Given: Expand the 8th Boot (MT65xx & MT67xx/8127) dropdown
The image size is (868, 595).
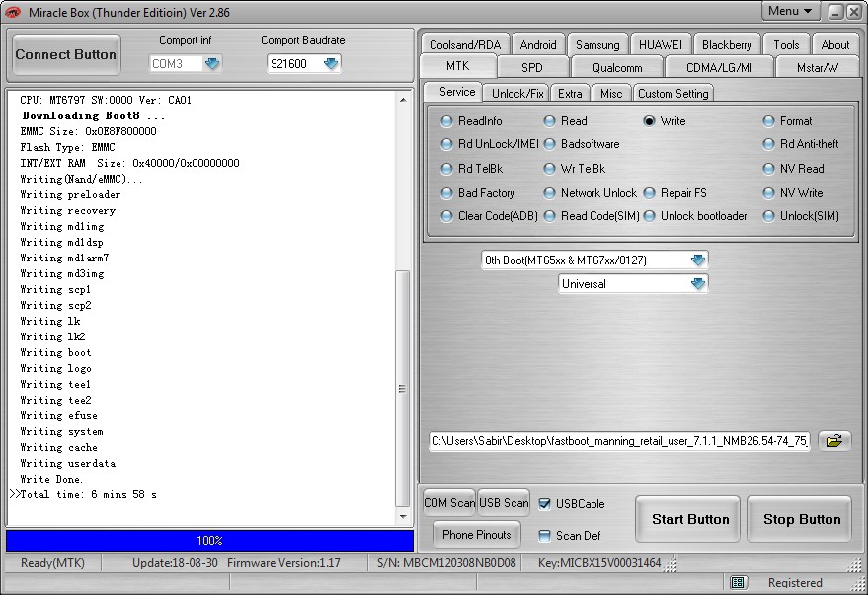Looking at the screenshot, I should pyautogui.click(x=698, y=260).
